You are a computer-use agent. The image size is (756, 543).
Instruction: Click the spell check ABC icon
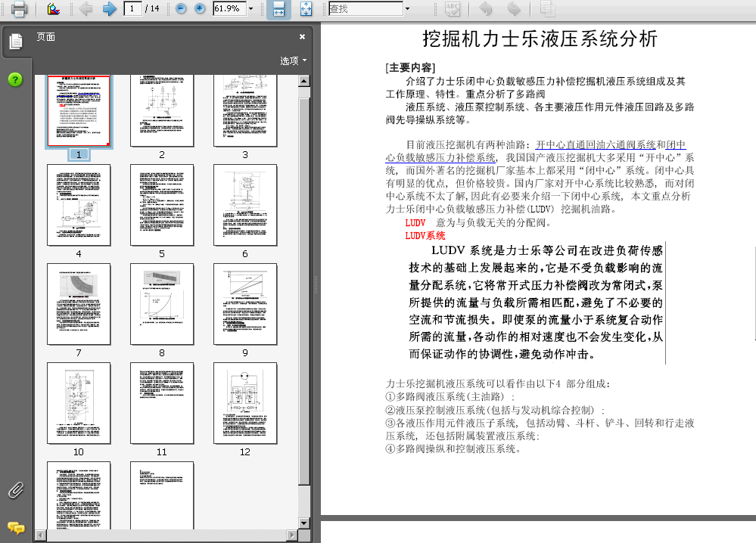(x=453, y=8)
